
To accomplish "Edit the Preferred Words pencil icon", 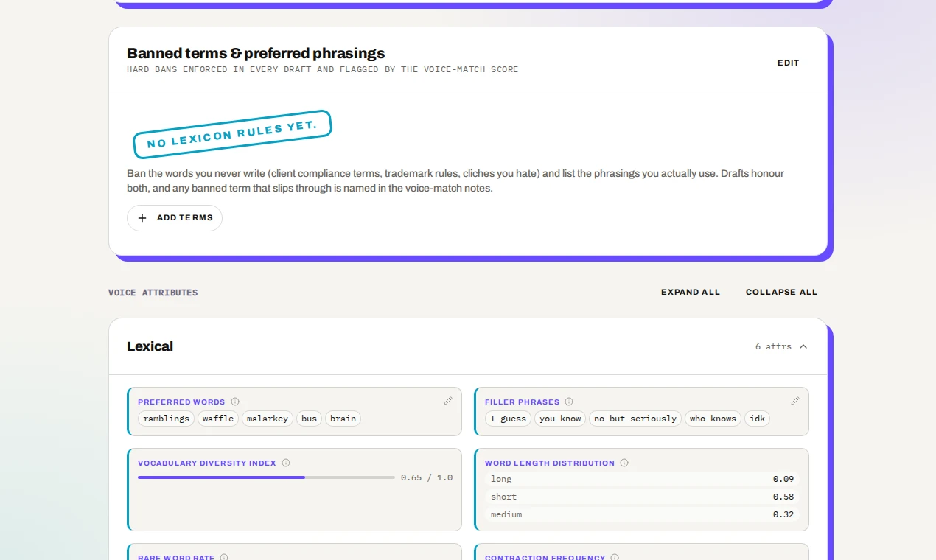I will coord(448,401).
